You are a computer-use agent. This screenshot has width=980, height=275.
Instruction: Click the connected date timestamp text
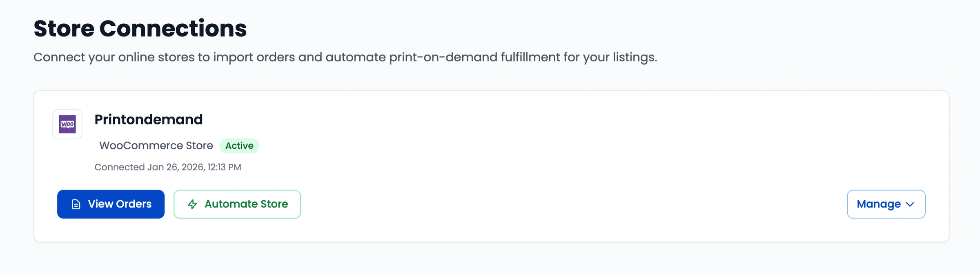[x=168, y=167]
